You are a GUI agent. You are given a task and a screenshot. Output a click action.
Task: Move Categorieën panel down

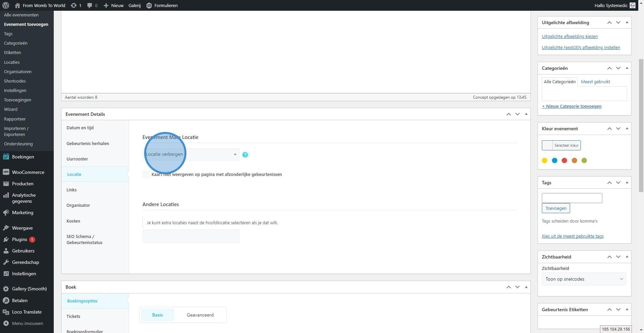point(618,68)
